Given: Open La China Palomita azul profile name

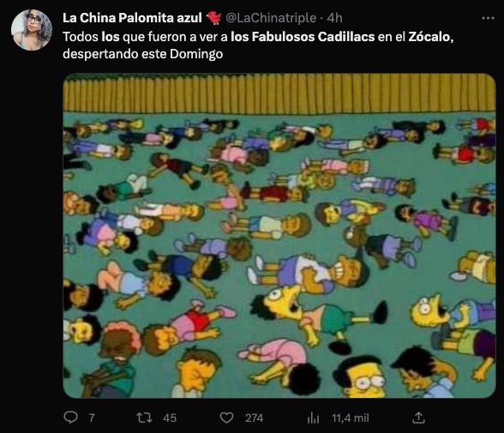Looking at the screenshot, I should [132, 18].
